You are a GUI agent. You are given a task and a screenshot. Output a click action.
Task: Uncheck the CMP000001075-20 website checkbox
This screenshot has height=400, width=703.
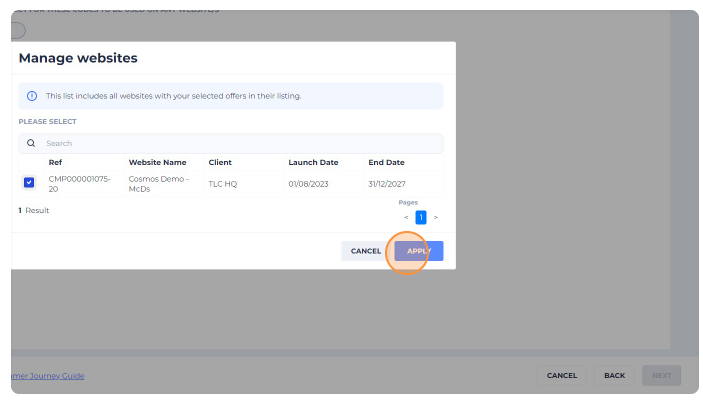tap(29, 183)
